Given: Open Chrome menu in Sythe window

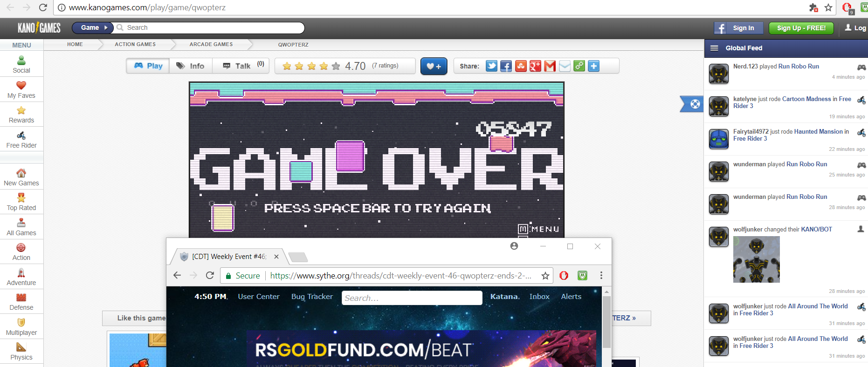Looking at the screenshot, I should [601, 275].
